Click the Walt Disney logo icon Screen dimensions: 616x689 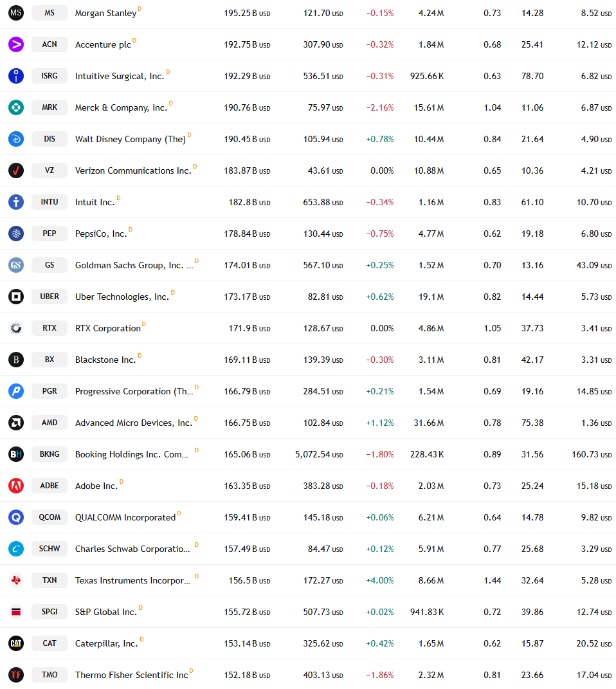(x=16, y=139)
